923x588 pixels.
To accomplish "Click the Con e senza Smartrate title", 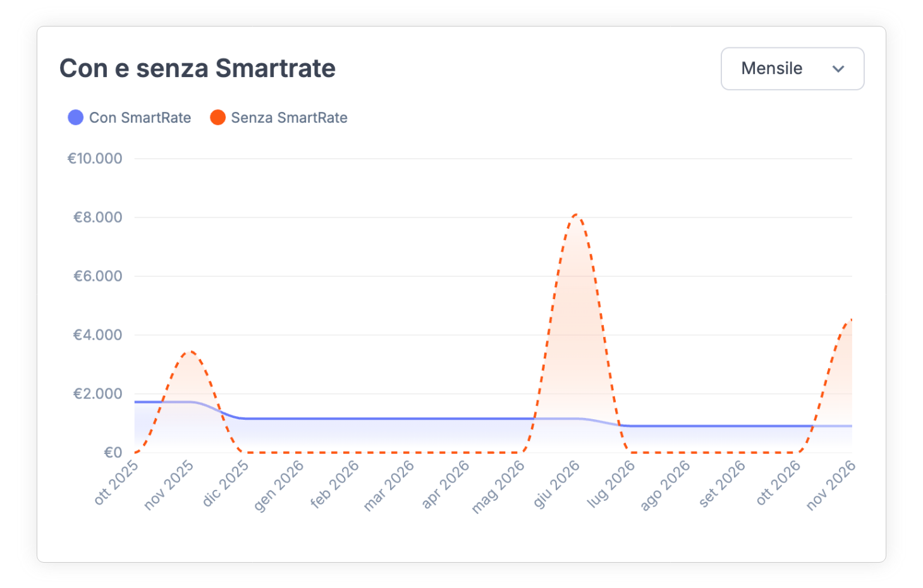I will 197,68.
